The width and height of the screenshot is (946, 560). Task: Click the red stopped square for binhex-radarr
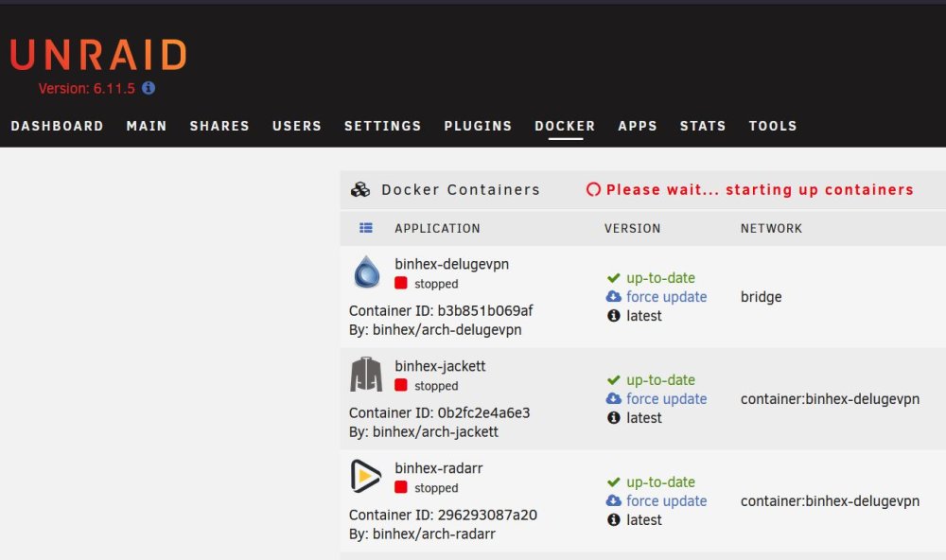[400, 487]
